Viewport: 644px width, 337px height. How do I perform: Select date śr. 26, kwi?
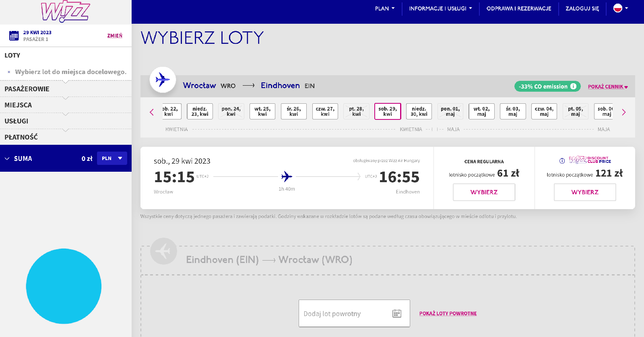(x=294, y=111)
